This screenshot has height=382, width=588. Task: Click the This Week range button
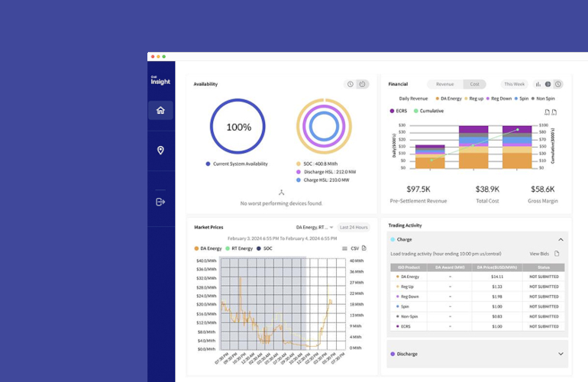(514, 84)
